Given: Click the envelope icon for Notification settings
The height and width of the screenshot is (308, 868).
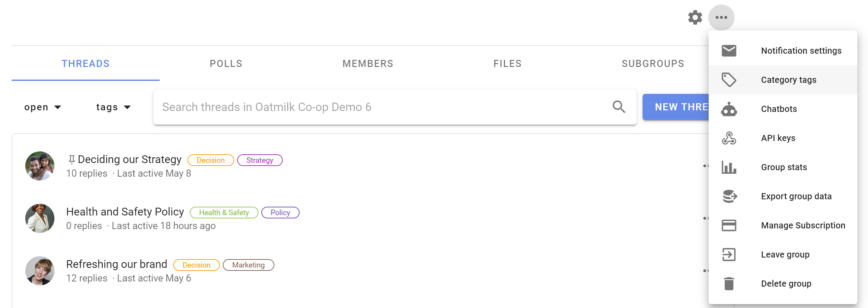Looking at the screenshot, I should (729, 50).
